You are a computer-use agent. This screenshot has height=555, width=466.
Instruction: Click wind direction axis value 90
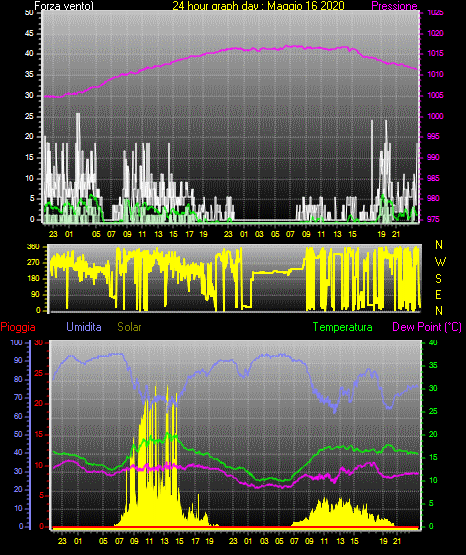[x=35, y=294]
